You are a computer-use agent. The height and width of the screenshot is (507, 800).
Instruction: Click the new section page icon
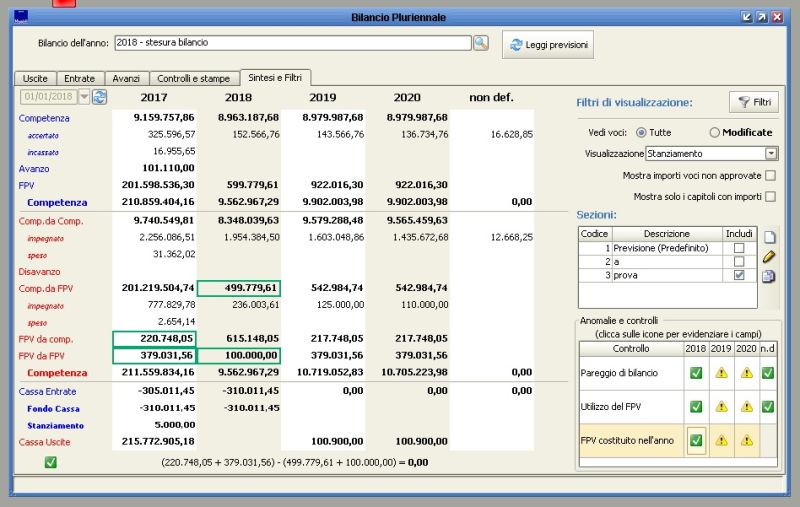(x=769, y=237)
